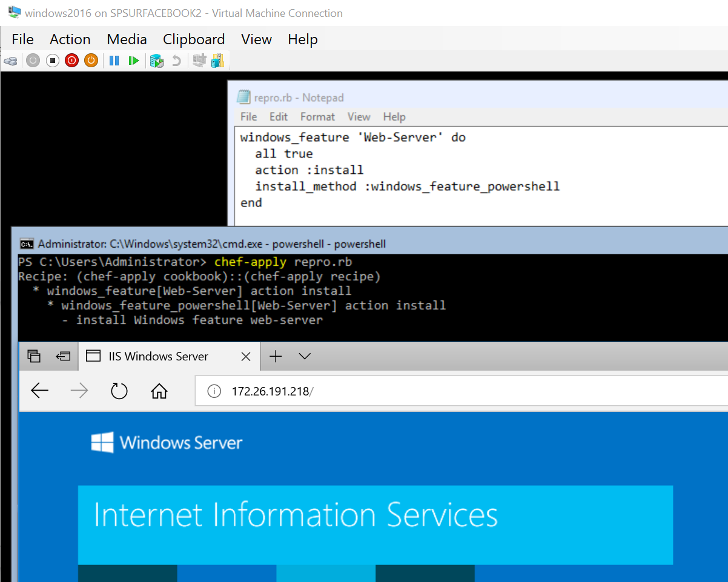Open a new tab in Edge
Viewport: 728px width, 582px height.
(276, 356)
